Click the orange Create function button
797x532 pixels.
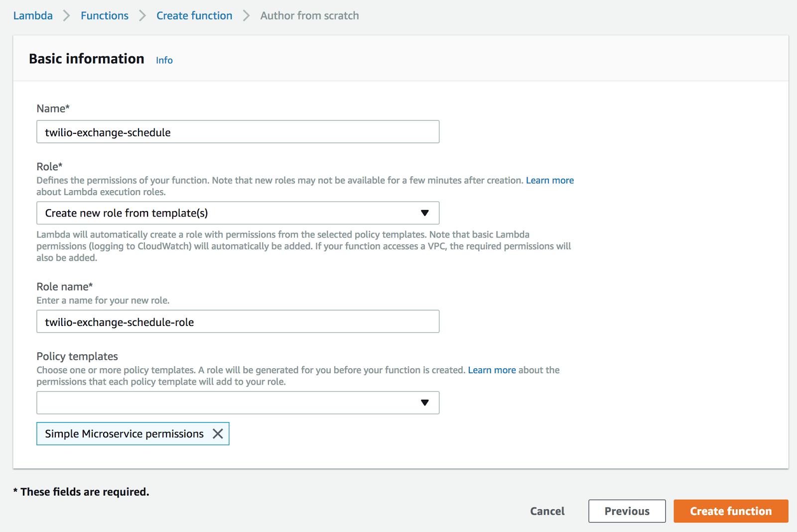[731, 511]
